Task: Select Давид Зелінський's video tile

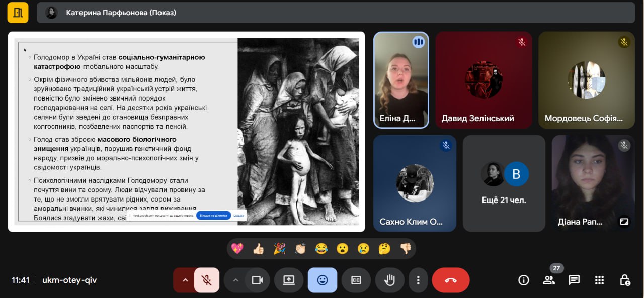Action: (484, 80)
